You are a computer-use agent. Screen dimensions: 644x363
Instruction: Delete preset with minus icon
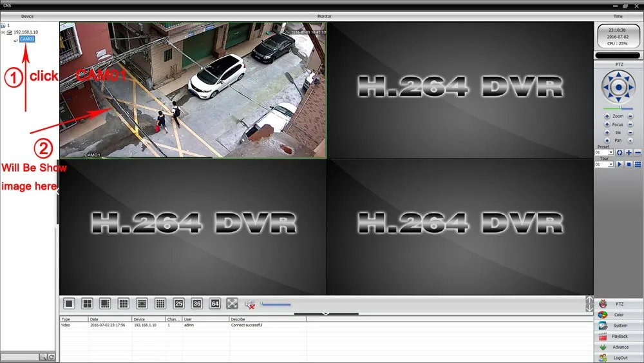(x=638, y=153)
